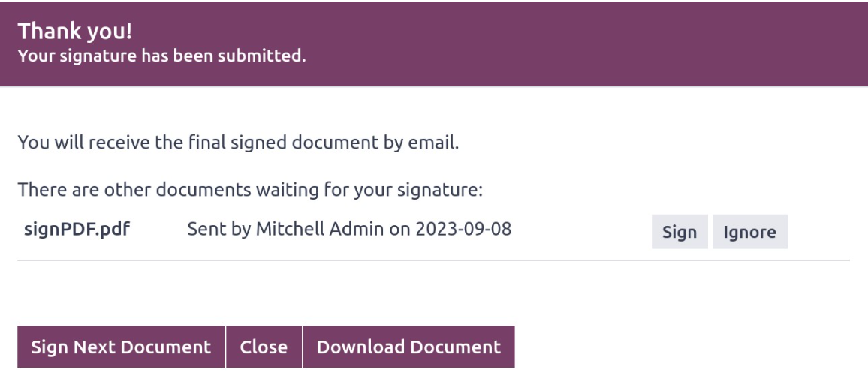Click the final signed document email notice

[x=238, y=142]
